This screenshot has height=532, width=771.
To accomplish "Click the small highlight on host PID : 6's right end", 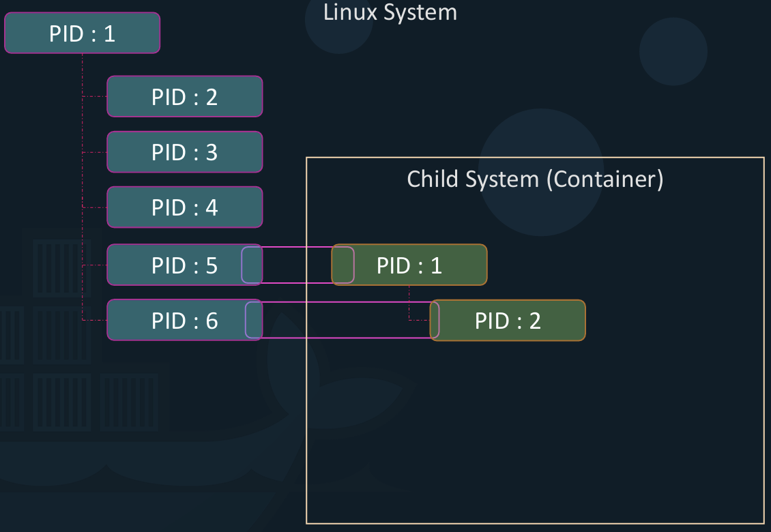I will (x=254, y=320).
